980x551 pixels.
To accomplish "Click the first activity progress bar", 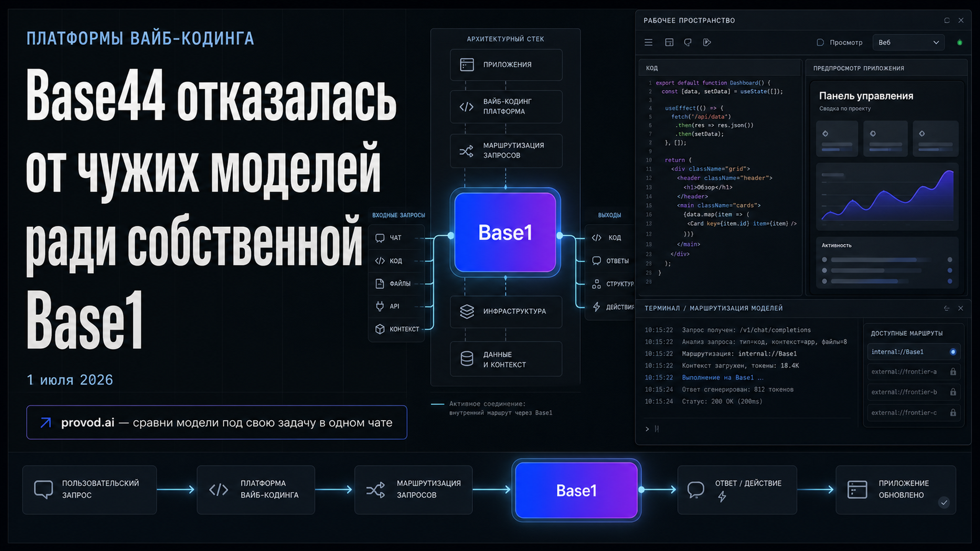I will pos(880,260).
